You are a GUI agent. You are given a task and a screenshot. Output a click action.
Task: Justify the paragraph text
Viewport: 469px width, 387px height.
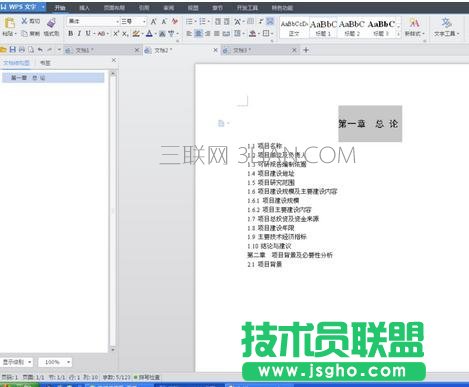click(216, 33)
